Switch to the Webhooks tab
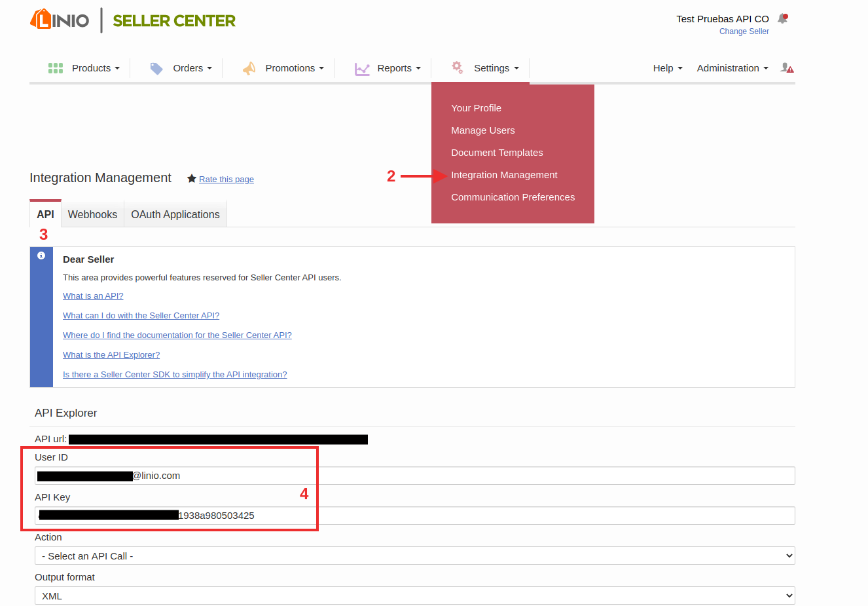868x606 pixels. tap(92, 214)
